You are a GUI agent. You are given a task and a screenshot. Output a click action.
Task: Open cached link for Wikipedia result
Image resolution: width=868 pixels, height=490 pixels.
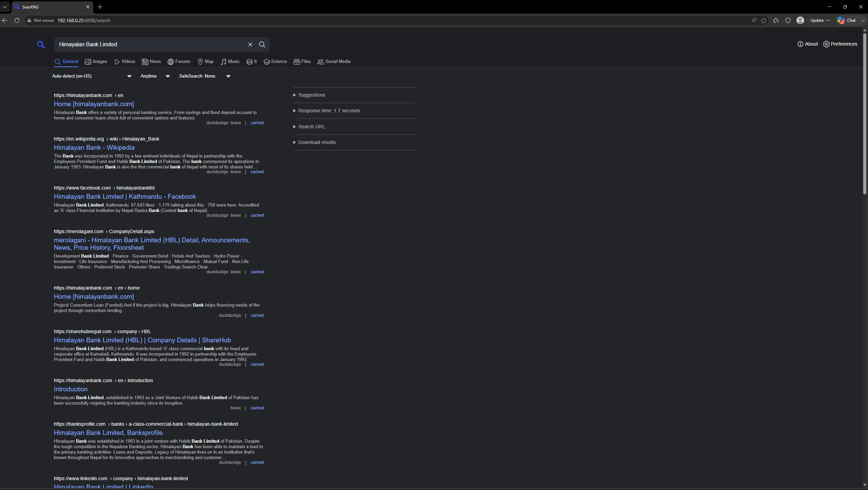click(257, 172)
